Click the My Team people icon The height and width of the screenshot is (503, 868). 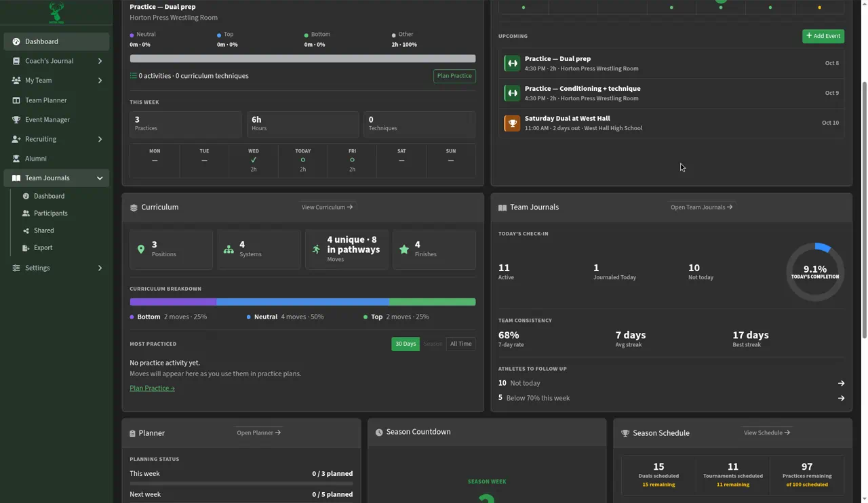[x=16, y=81]
